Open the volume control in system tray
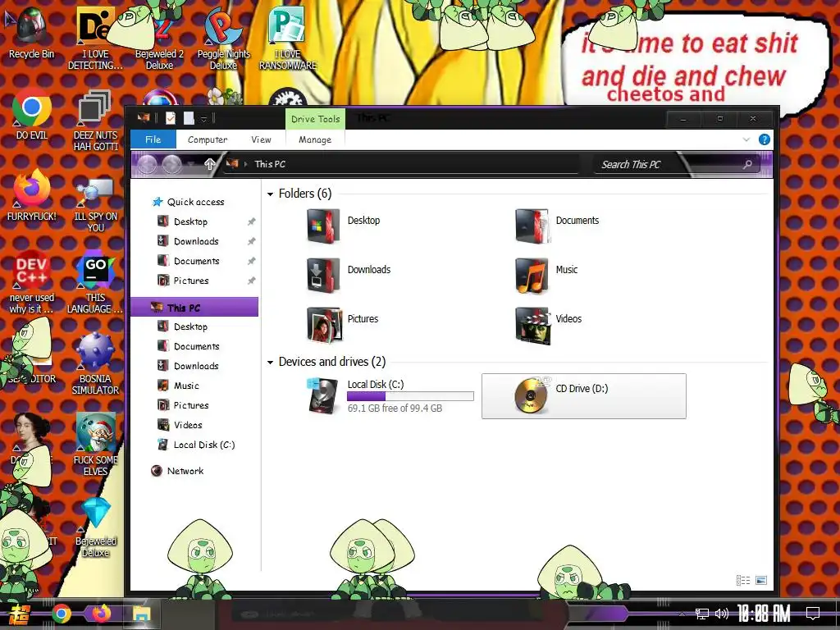 [722, 614]
